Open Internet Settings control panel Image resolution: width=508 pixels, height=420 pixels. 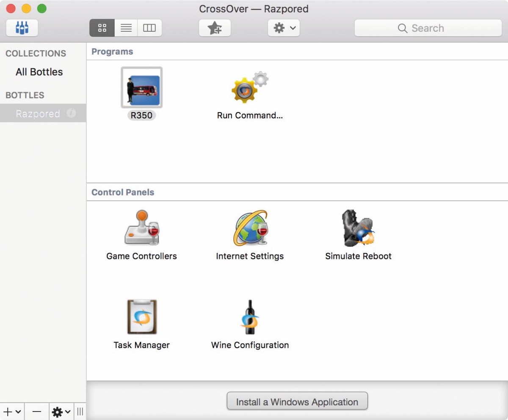pos(251,227)
